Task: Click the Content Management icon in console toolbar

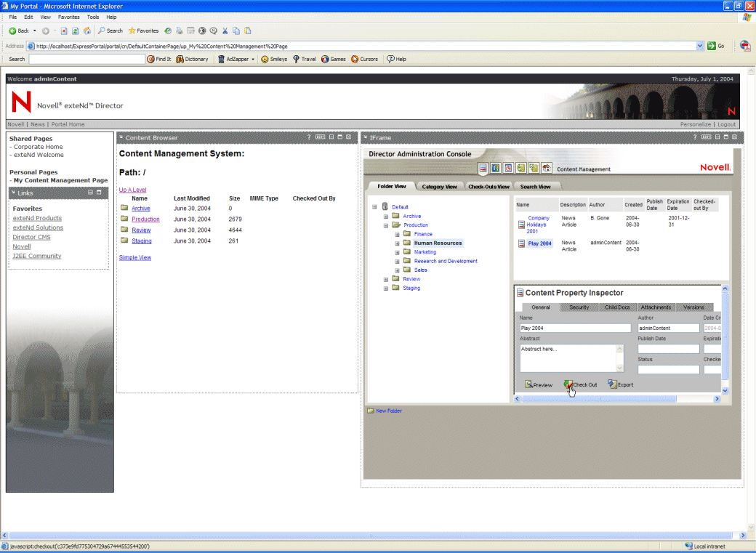Action: (483, 168)
